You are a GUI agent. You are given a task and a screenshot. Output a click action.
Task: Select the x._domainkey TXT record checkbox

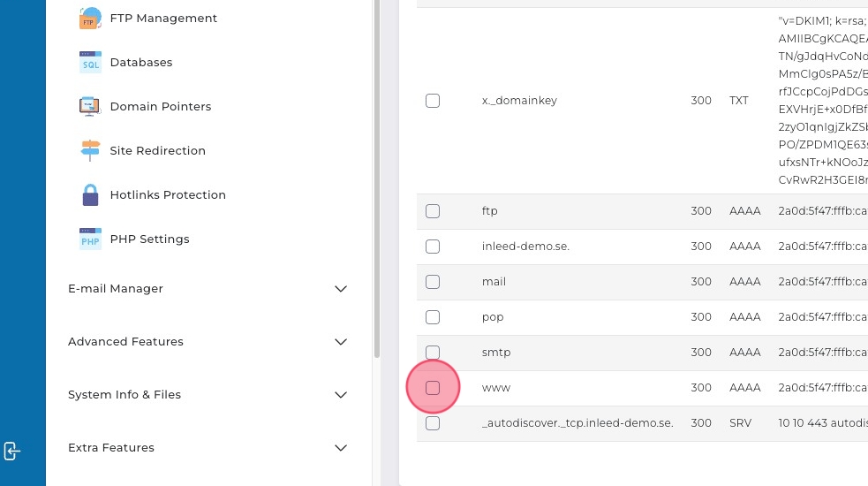(433, 101)
